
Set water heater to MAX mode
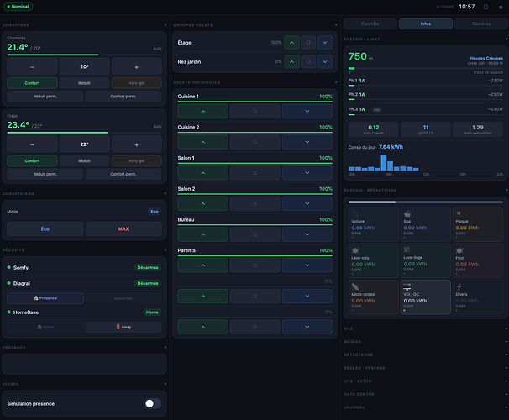[123, 228]
